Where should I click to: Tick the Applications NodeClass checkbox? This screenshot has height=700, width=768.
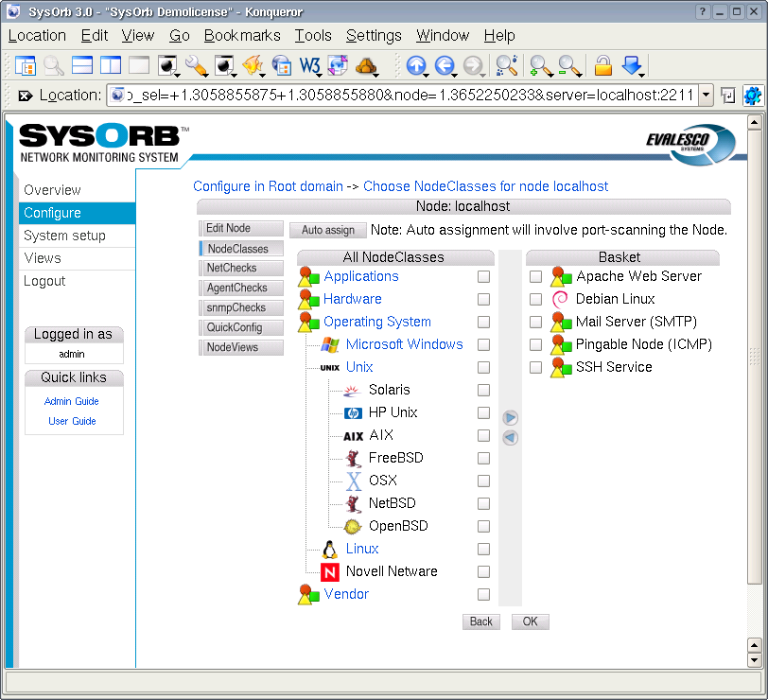[484, 277]
